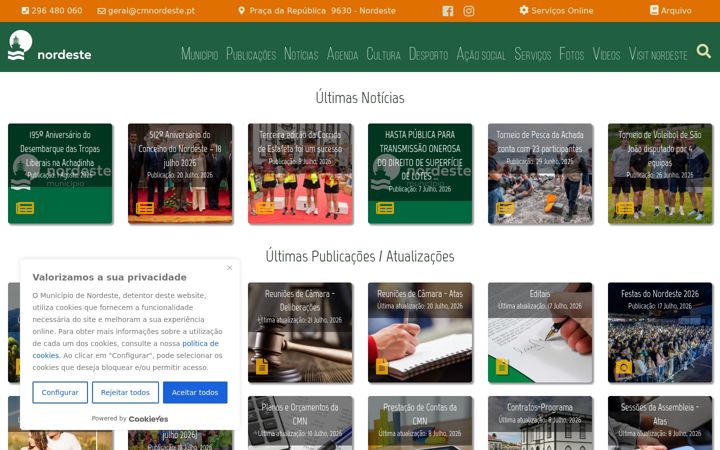The image size is (720, 450).
Task: Click the Rejeitar todos button
Action: 125,393
